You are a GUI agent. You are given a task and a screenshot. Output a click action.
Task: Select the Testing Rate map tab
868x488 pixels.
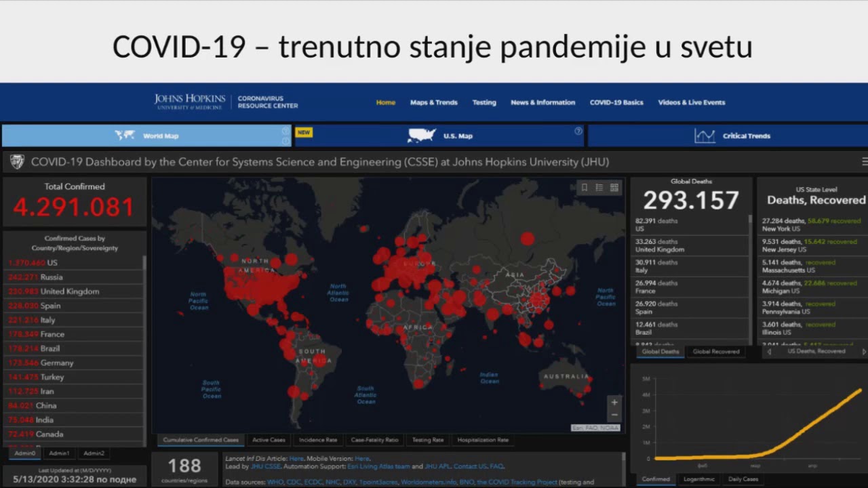(428, 440)
